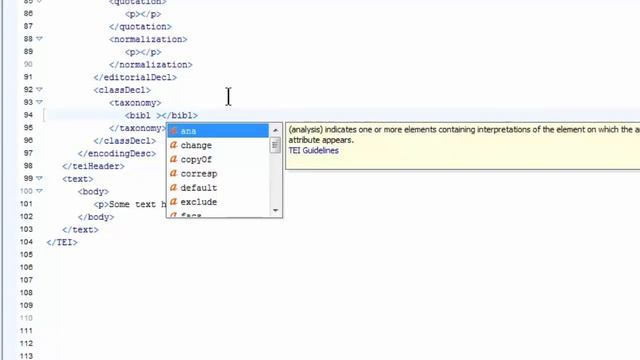Screen dimensions: 640x360
Task: Choose the 'default' attribute suggestion
Action: (218, 188)
